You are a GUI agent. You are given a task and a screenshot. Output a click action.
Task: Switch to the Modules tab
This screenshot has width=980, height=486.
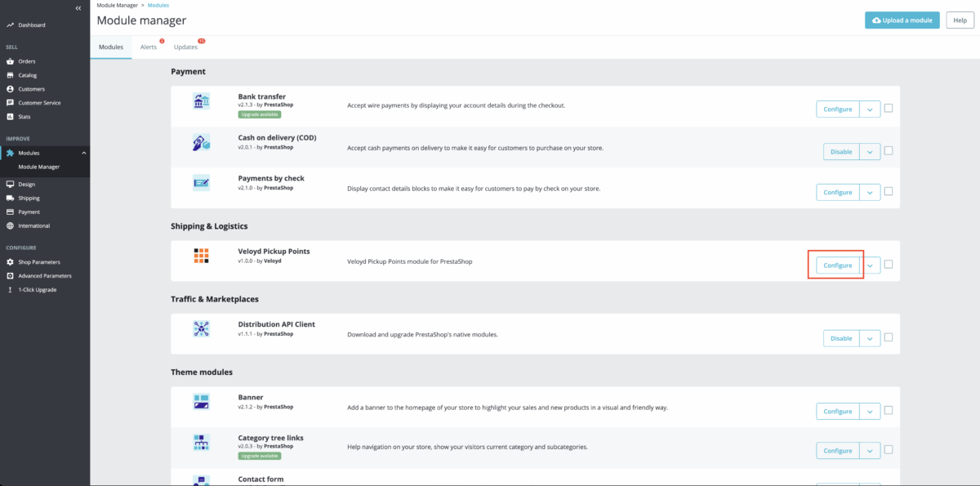111,47
